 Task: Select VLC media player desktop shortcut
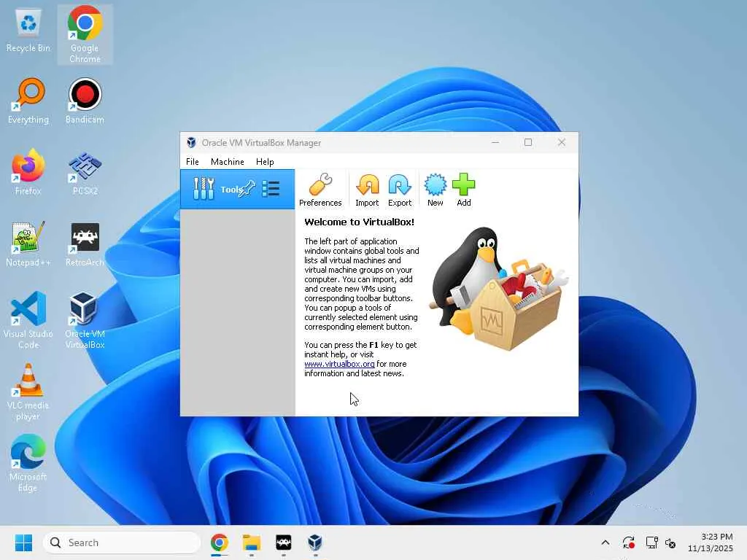(28, 392)
